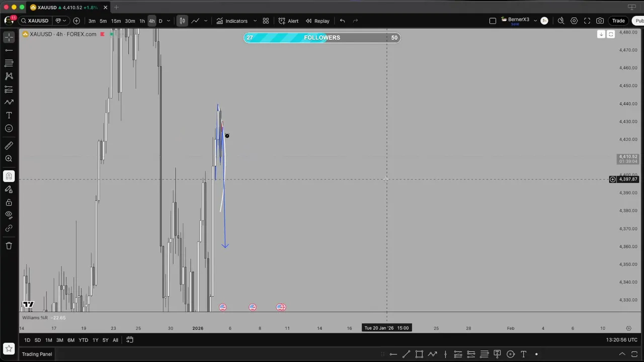The height and width of the screenshot is (362, 644).
Task: Switch to the 3m timeframe
Action: 92,21
